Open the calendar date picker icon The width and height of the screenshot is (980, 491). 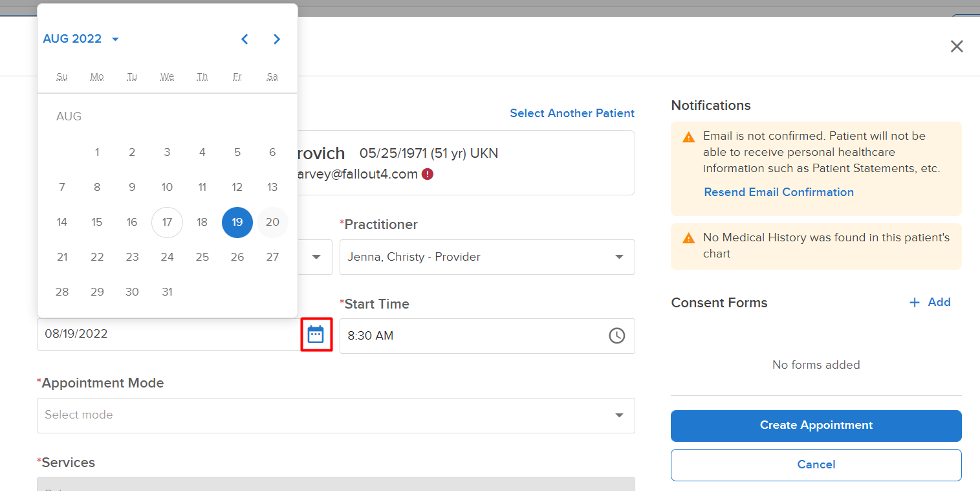316,334
